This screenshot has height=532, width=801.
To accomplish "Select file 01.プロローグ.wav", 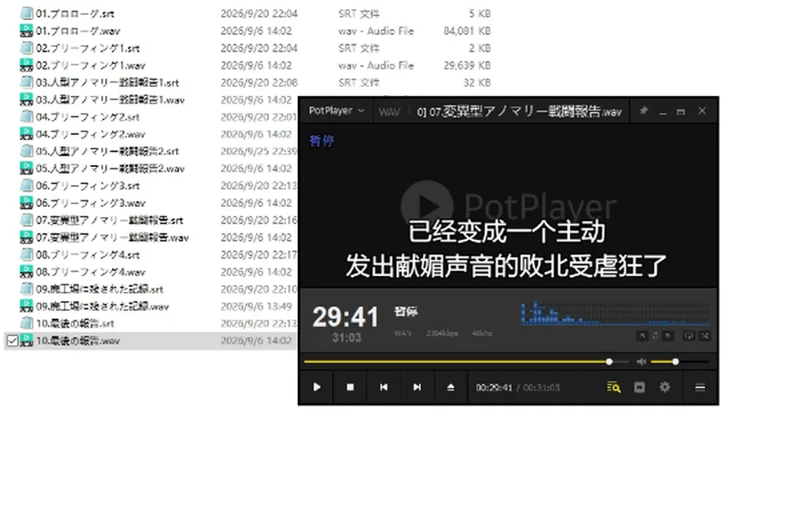I will [78, 31].
